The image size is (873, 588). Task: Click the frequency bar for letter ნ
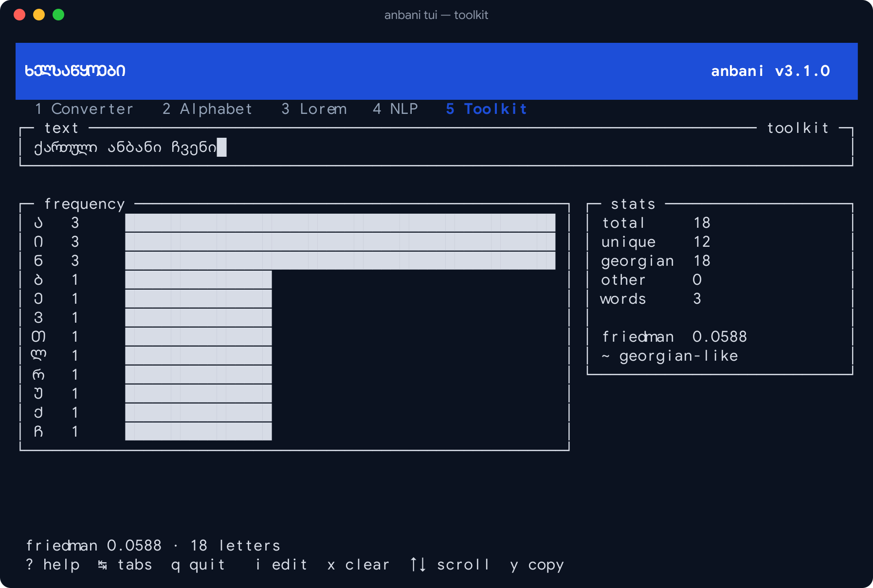[x=340, y=261]
